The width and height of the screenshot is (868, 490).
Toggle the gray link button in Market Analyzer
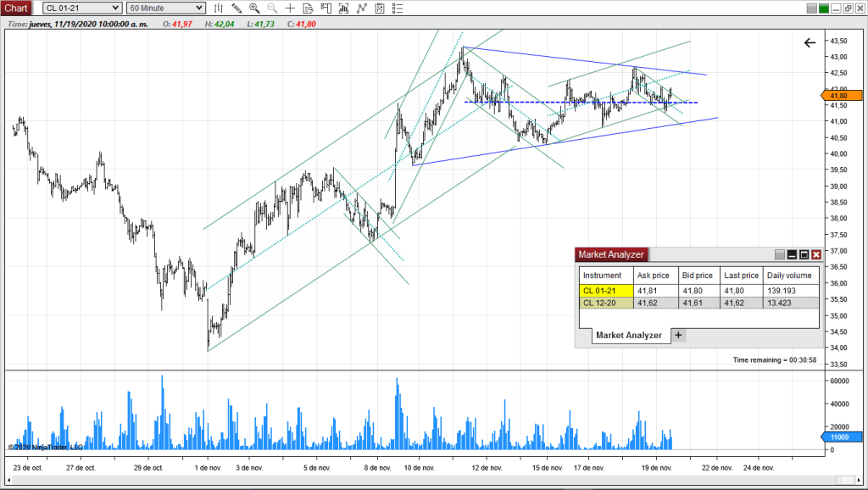(780, 254)
